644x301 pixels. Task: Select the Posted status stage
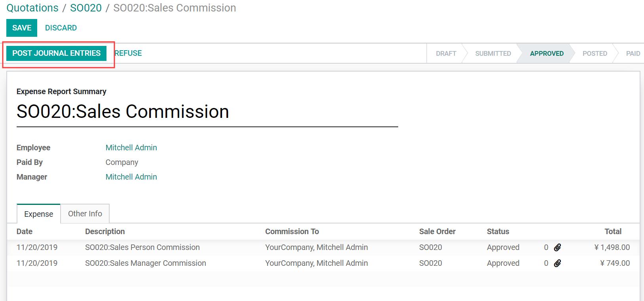(595, 53)
